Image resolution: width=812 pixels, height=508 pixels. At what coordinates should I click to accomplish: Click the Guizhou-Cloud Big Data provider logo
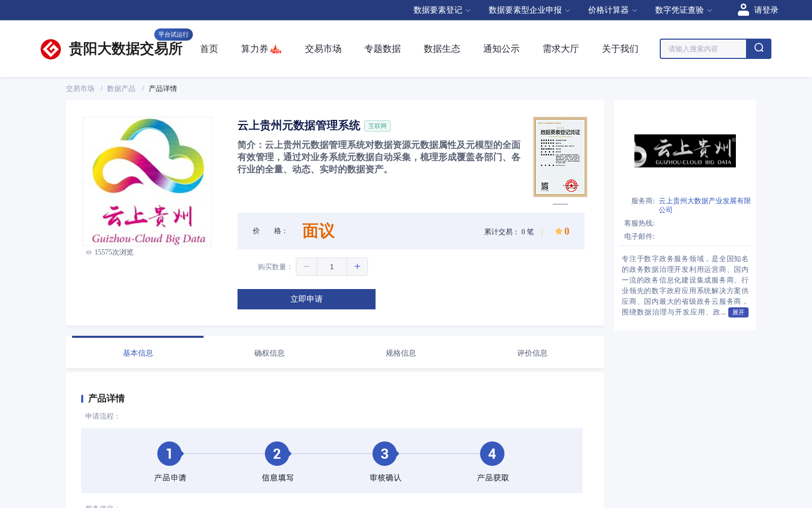click(x=685, y=151)
